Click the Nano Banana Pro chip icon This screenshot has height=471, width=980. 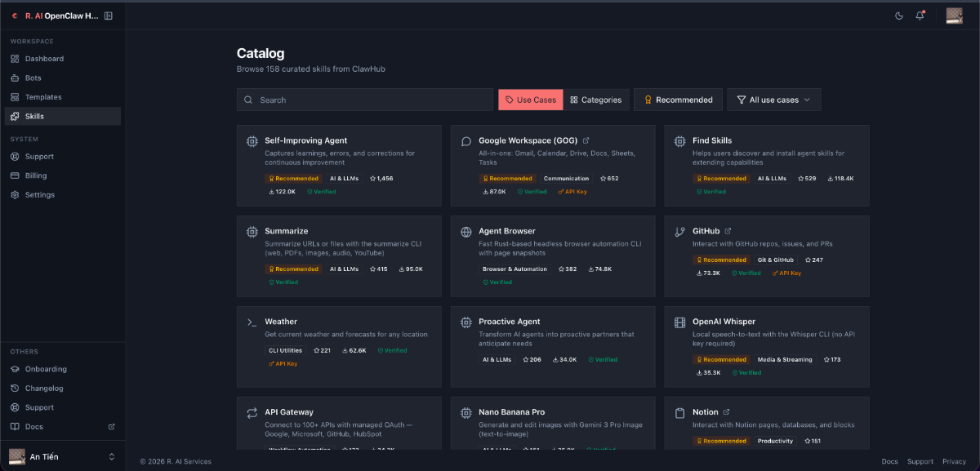pos(466,413)
